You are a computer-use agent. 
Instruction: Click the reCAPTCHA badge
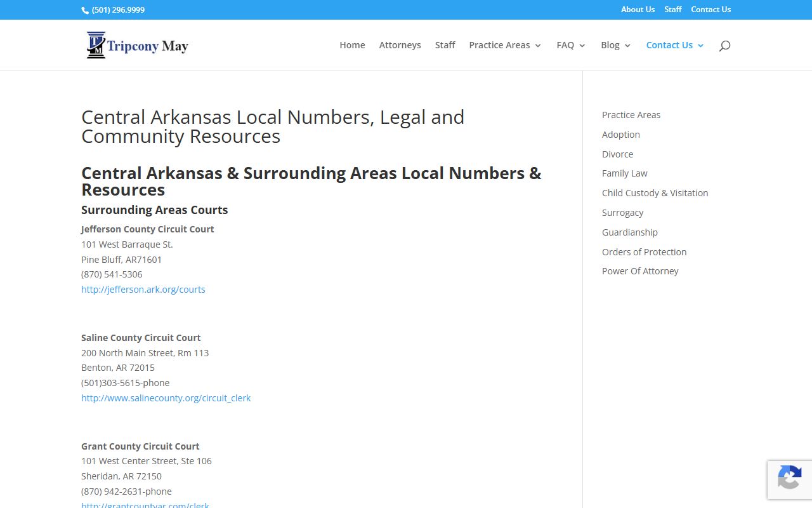790,480
